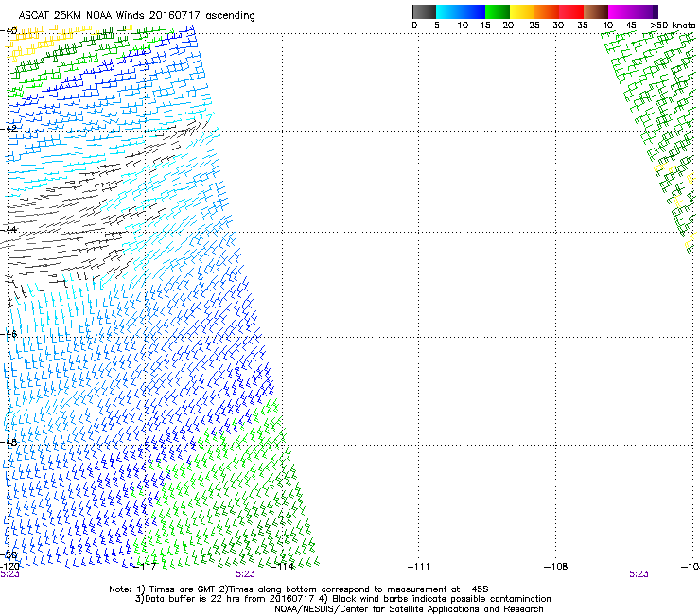Click legend tick label '40'

point(607,26)
